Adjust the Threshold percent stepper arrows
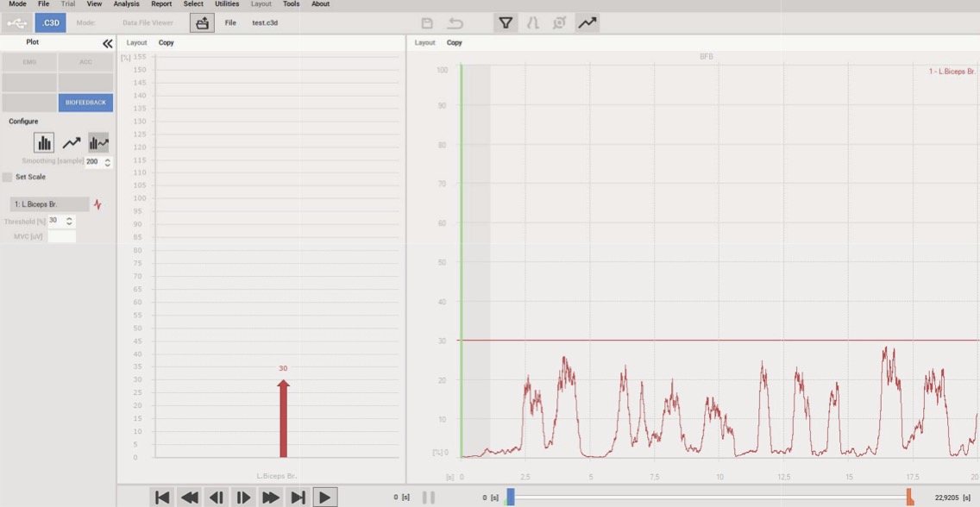The height and width of the screenshot is (507, 980). coord(70,221)
